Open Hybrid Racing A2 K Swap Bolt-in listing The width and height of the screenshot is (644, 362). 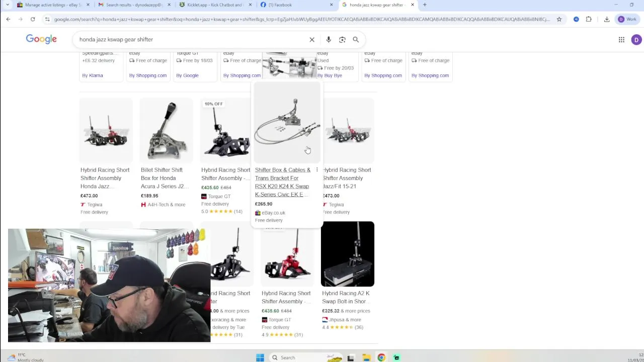346,297
